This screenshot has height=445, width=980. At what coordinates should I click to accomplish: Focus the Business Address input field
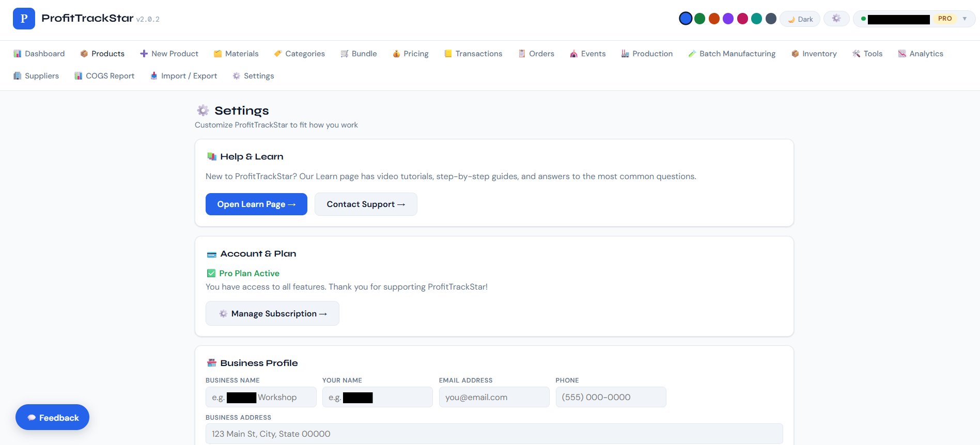[x=494, y=434]
